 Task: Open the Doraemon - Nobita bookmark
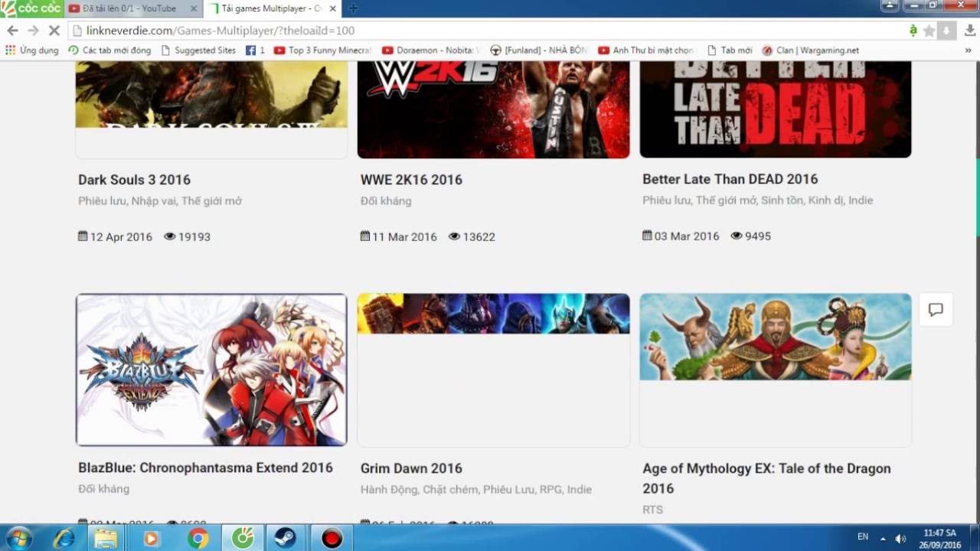pos(430,50)
